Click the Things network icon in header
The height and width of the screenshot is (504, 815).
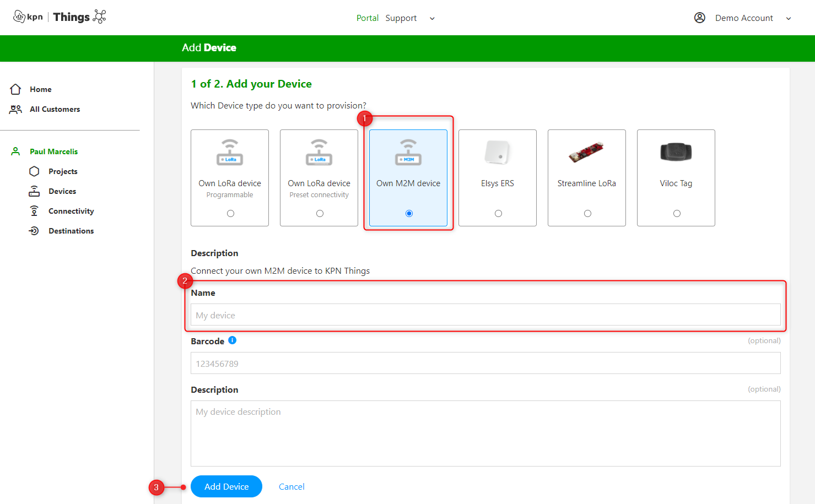coord(99,17)
